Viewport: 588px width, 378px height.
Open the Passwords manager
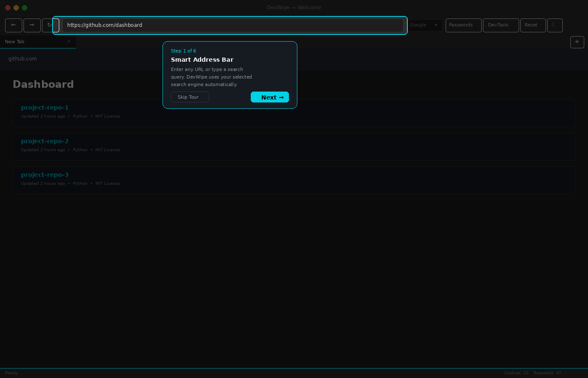click(x=463, y=25)
